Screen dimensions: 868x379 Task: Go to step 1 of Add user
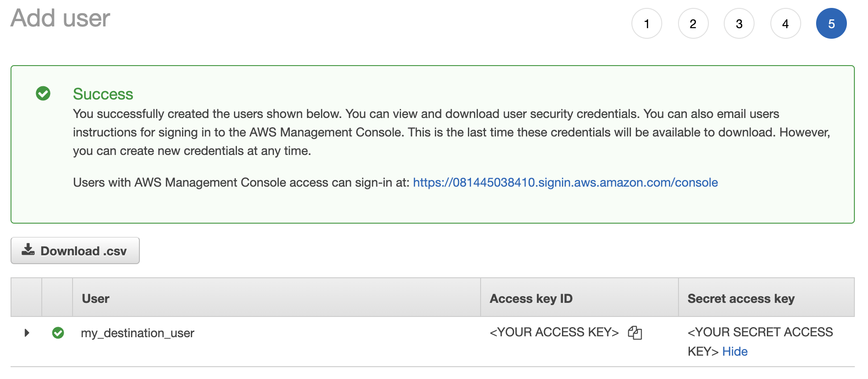tap(647, 24)
